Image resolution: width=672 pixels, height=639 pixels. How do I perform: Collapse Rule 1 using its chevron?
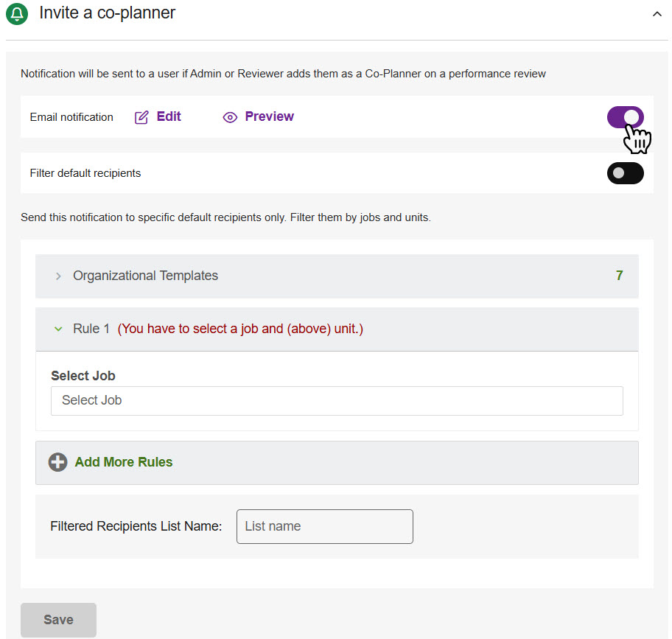pos(58,329)
